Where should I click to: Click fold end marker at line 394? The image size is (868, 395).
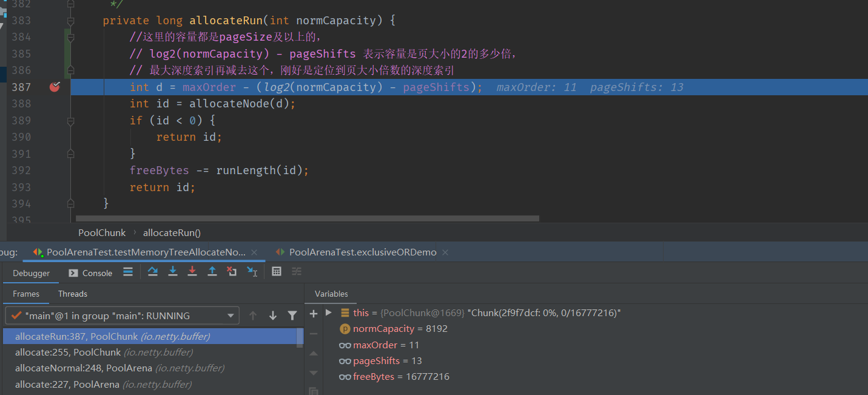(x=71, y=203)
